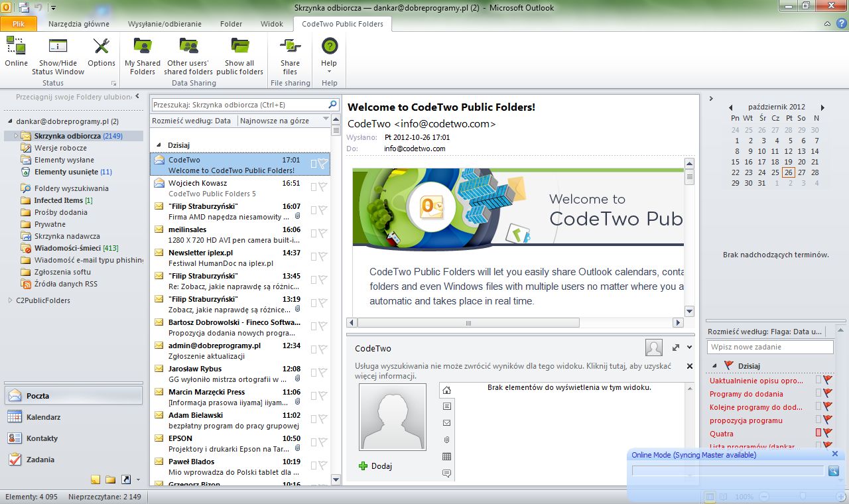Switch to Poczta navigation
The image size is (849, 504).
[x=73, y=396]
